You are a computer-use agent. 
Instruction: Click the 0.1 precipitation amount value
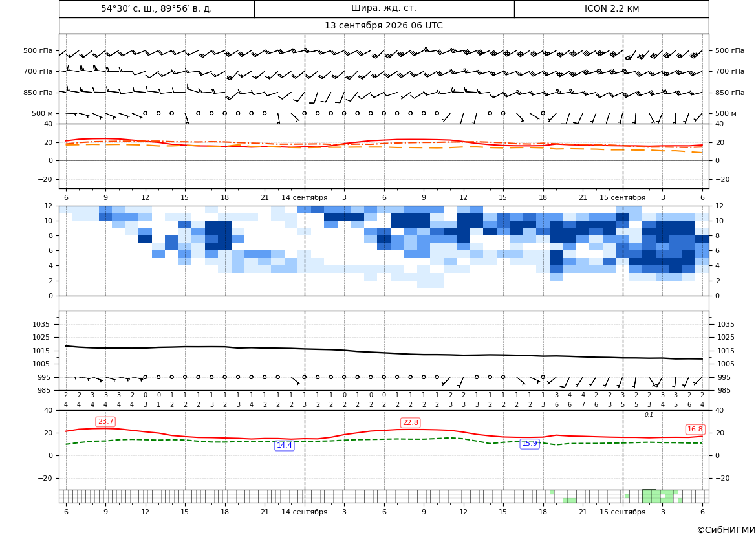pos(649,415)
